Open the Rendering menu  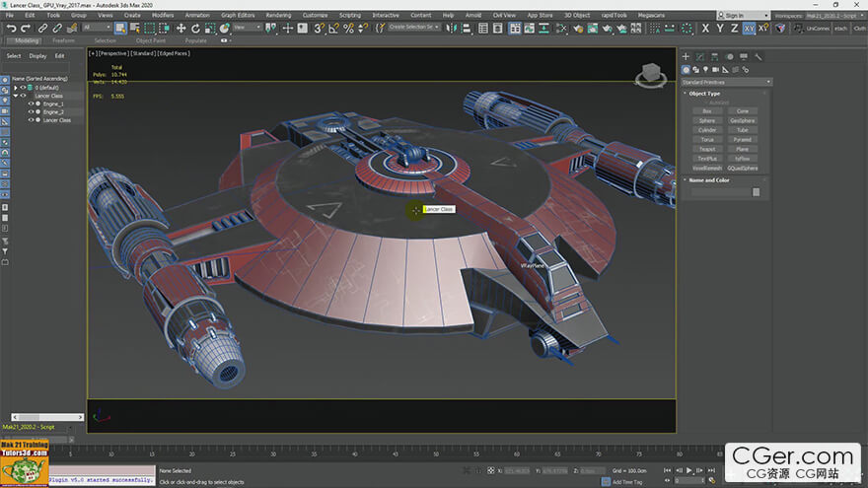click(278, 15)
